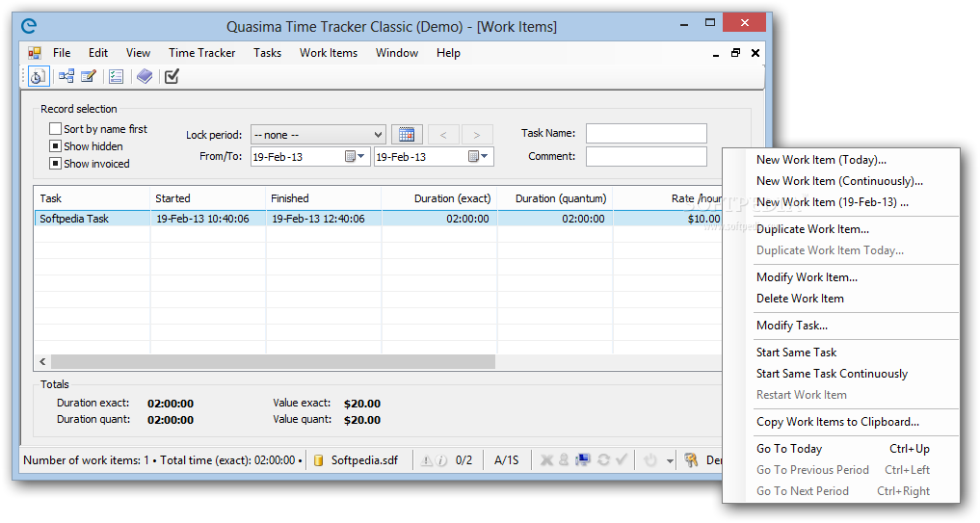Click the scrollbar left arrow of table

[42, 362]
